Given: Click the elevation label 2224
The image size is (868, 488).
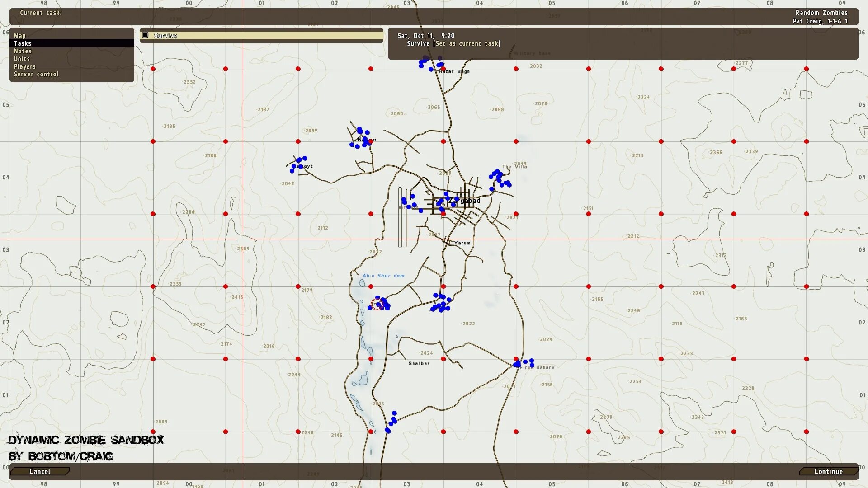Looking at the screenshot, I should click(643, 98).
